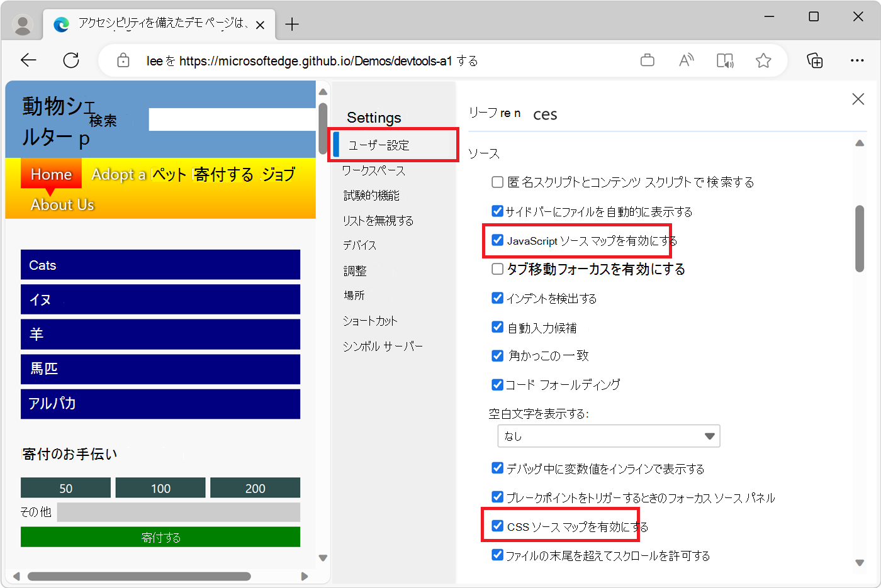Select the ショートカット settings category
This screenshot has width=881, height=588.
[369, 321]
